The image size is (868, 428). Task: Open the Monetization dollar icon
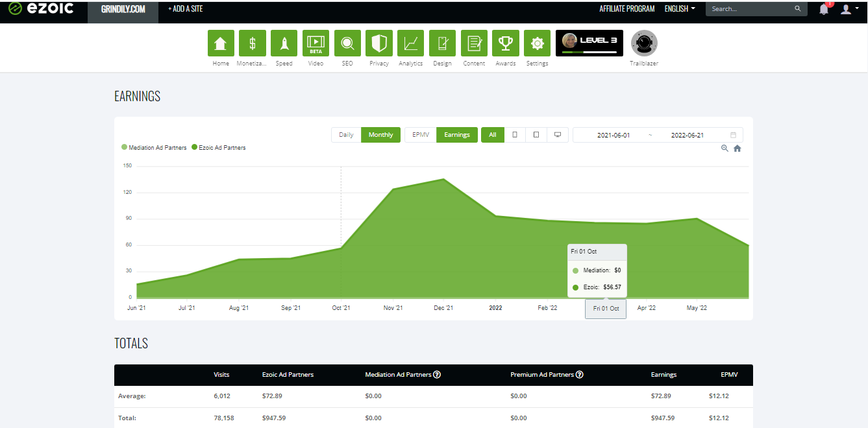tap(253, 43)
